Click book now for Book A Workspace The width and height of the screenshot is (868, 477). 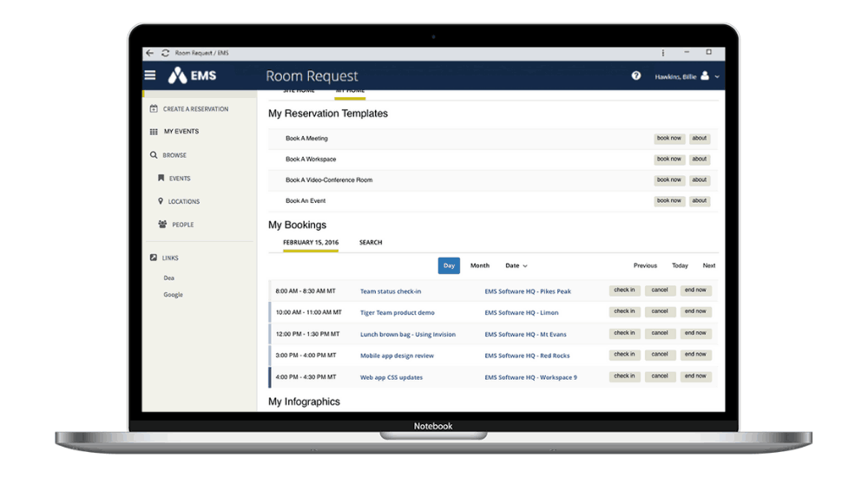tap(668, 160)
